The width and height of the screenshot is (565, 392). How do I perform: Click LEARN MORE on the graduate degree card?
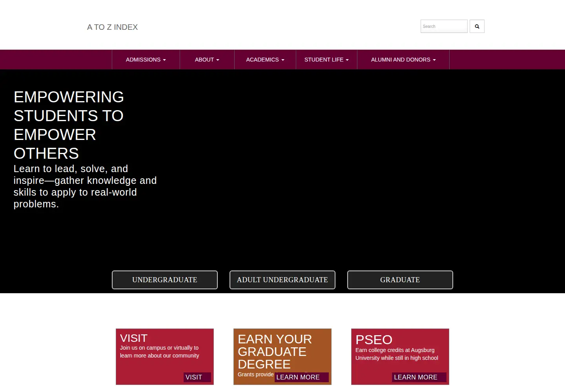[x=302, y=377]
